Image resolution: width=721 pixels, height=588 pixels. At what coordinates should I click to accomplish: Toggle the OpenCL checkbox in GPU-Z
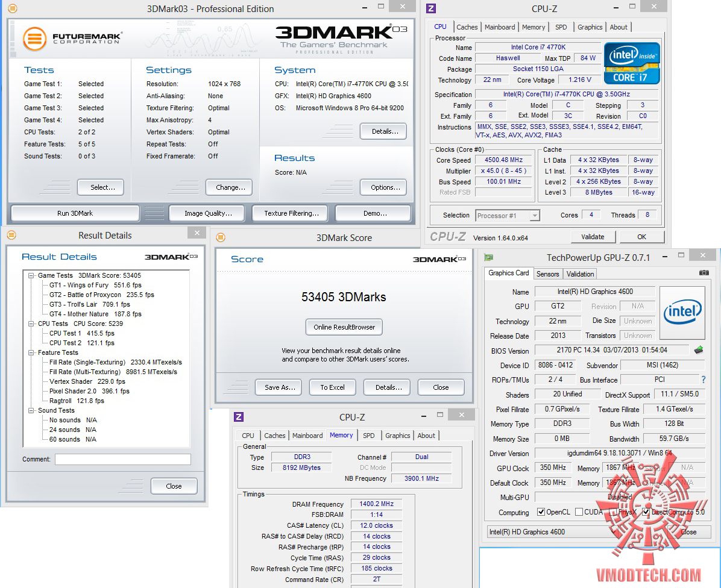[x=541, y=511]
